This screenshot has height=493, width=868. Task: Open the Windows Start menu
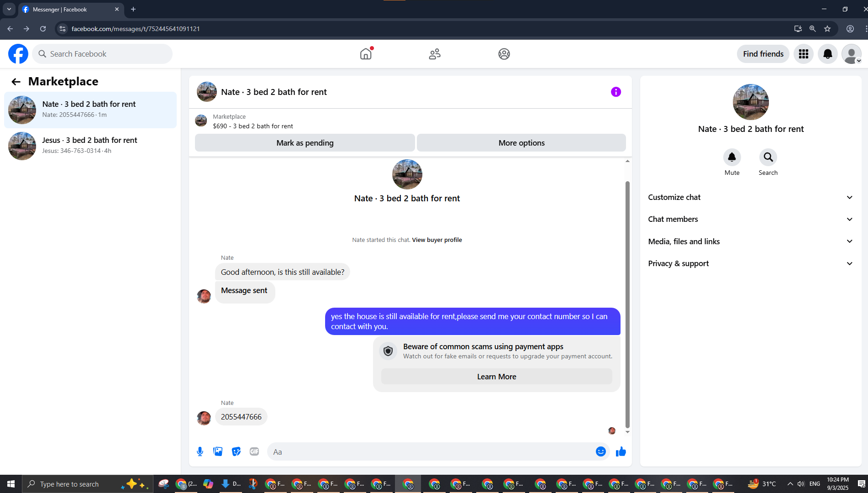pyautogui.click(x=11, y=484)
